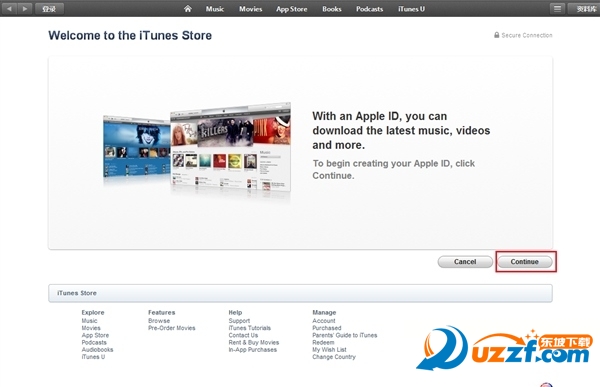Click the 登录 sign-in button
This screenshot has height=387, width=600.
[49, 8]
